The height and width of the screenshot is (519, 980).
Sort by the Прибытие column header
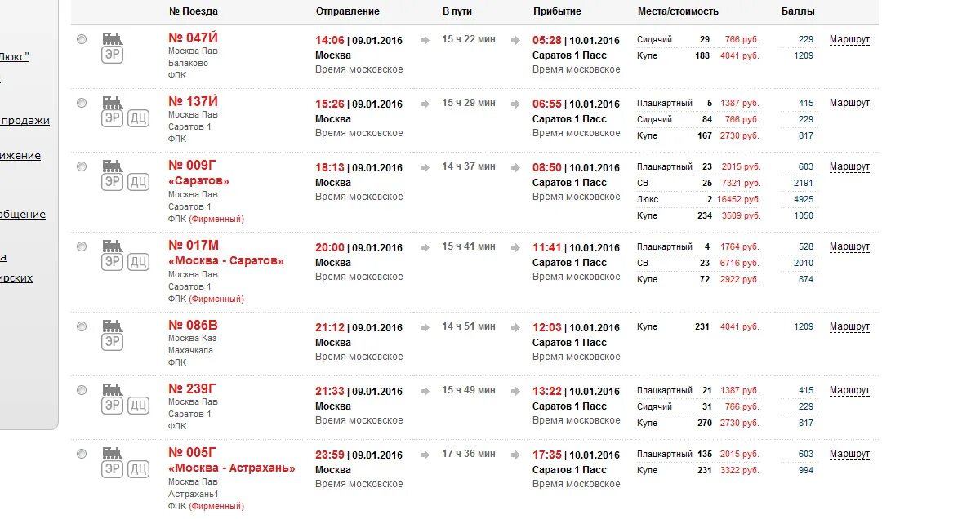[557, 11]
